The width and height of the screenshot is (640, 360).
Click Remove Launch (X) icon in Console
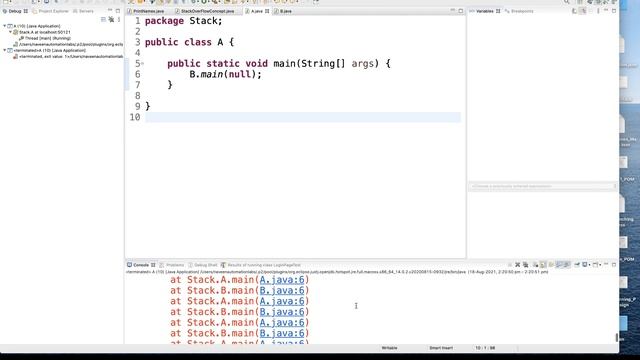tap(518, 265)
